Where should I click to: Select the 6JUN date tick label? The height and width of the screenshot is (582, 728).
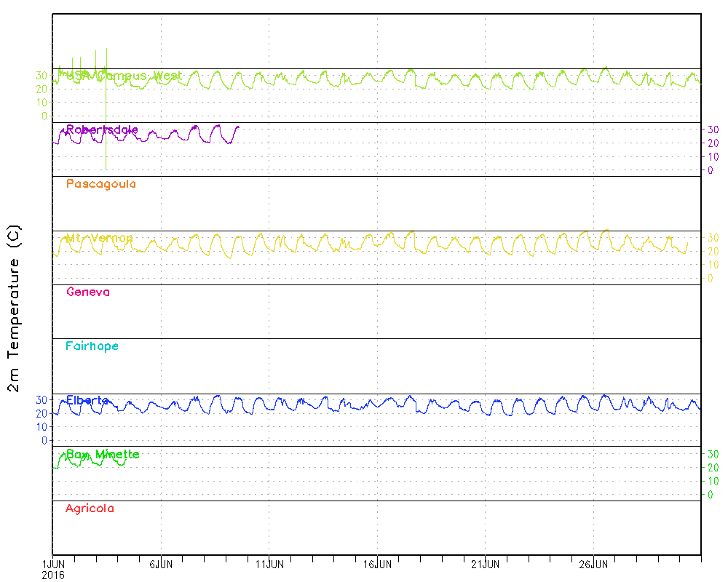point(160,564)
